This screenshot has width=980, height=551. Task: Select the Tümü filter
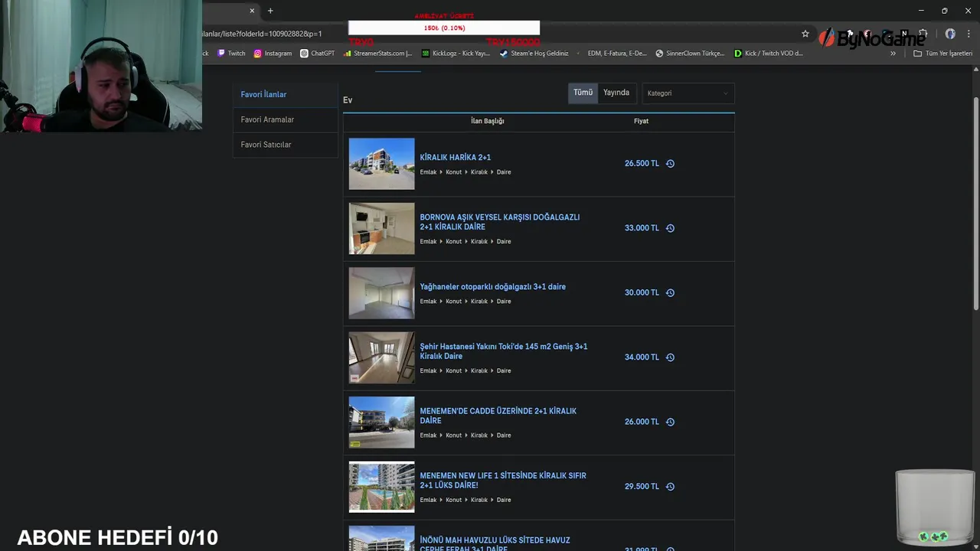[x=583, y=93]
